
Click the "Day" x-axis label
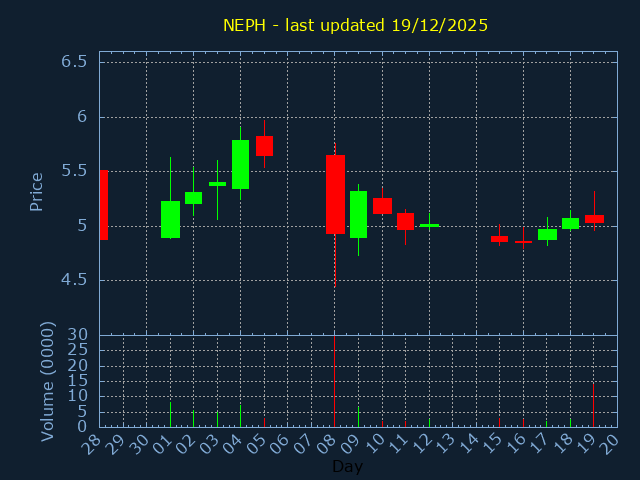click(347, 466)
